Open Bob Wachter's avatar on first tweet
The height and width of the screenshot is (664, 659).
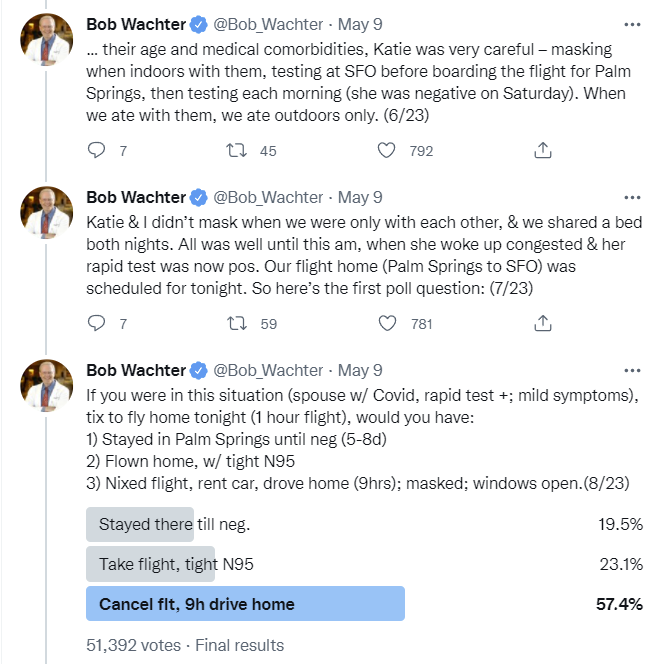[x=47, y=39]
